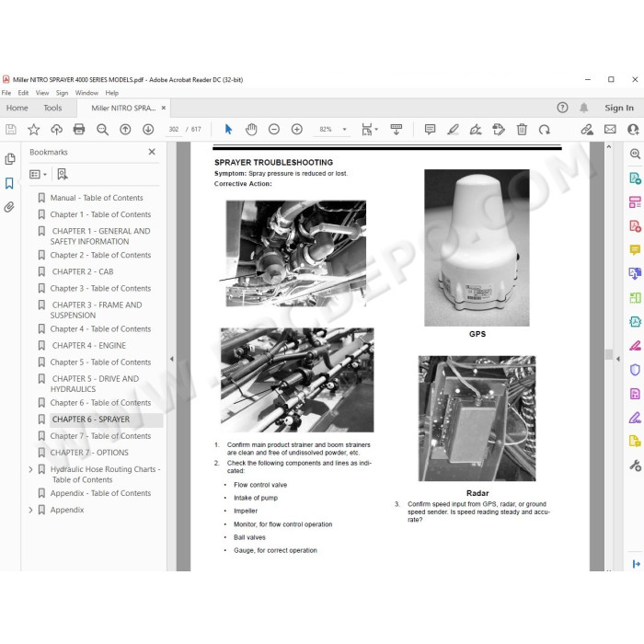The height and width of the screenshot is (644, 644).
Task: Open the View menu
Action: 42,93
